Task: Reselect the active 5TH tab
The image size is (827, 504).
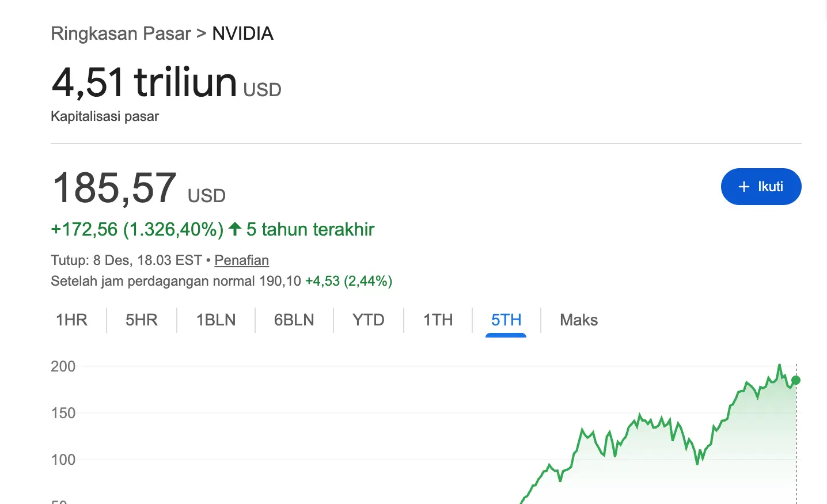Action: 506,320
